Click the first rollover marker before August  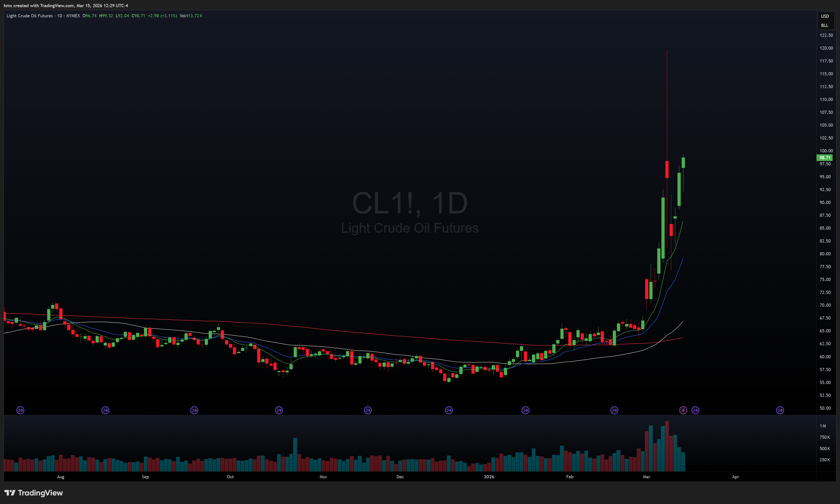(x=20, y=410)
